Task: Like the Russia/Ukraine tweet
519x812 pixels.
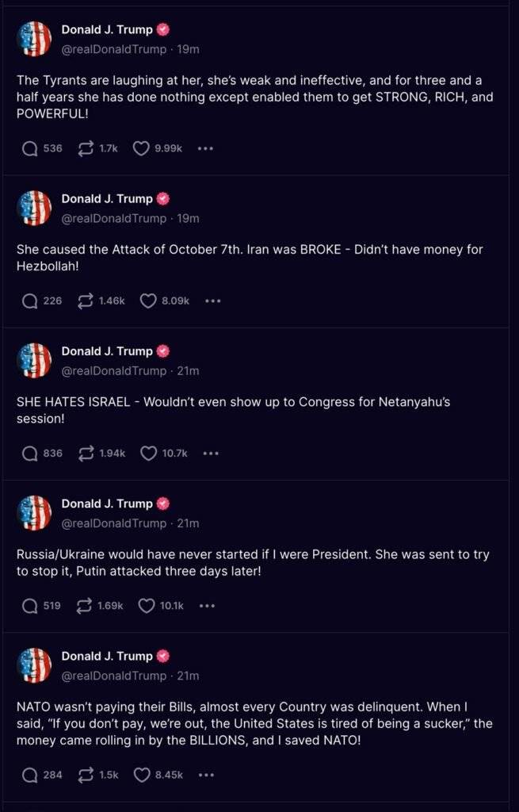Action: [147, 605]
